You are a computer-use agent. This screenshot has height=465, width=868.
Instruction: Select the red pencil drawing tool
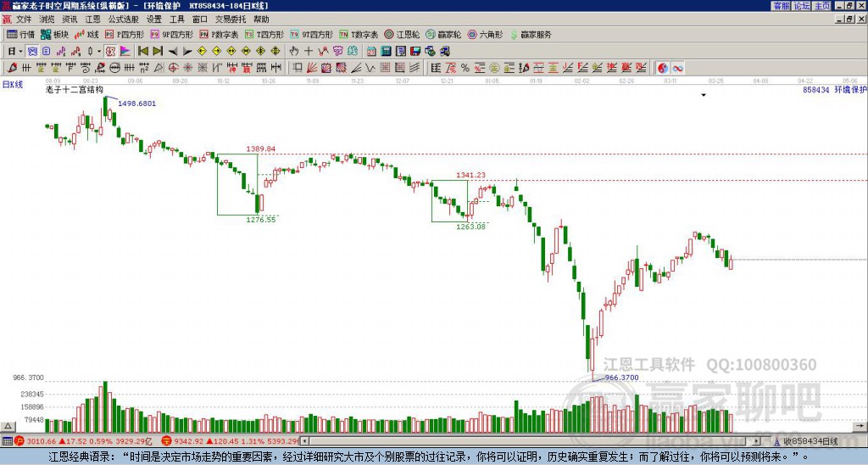point(12,68)
